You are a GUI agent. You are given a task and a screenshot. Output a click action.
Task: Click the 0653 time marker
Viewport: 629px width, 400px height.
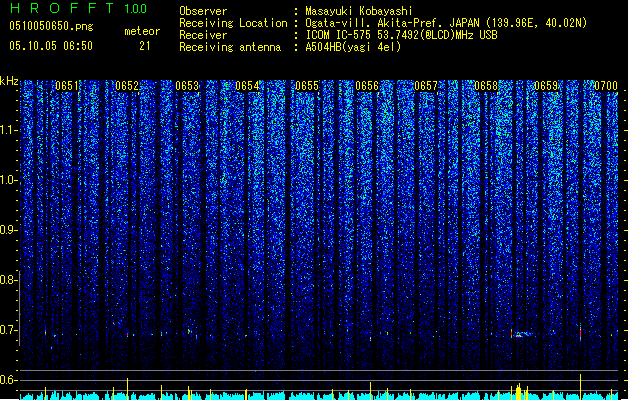pos(187,86)
